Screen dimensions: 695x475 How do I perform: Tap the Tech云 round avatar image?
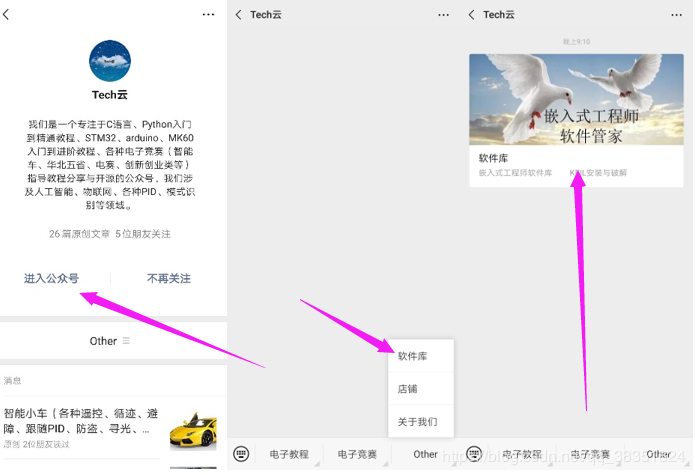pos(110,61)
